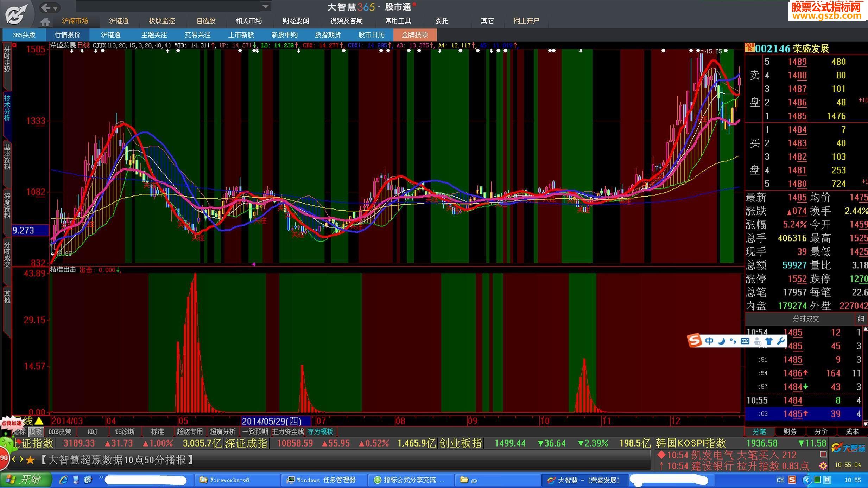Image resolution: width=868 pixels, height=488 pixels.
Task: Toggle Chinese mode 中 on Sogou bar
Action: point(709,341)
